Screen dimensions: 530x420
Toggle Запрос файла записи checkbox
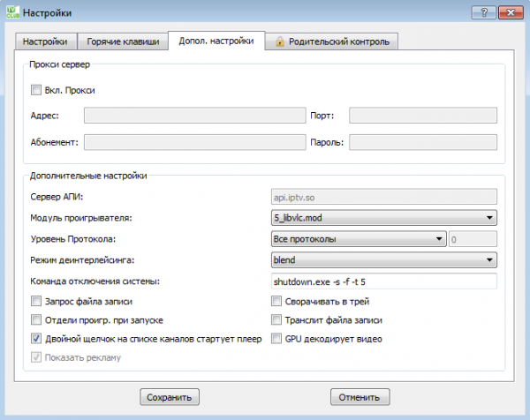pyautogui.click(x=36, y=301)
